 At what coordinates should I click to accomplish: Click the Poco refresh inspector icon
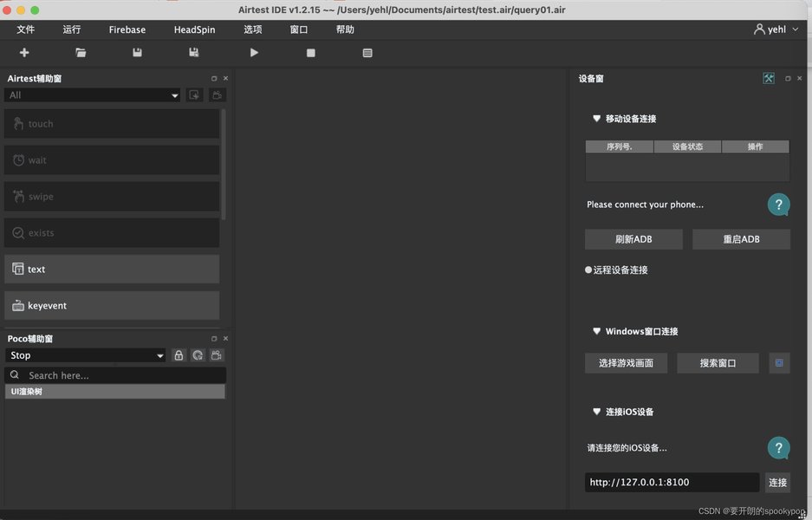click(198, 355)
